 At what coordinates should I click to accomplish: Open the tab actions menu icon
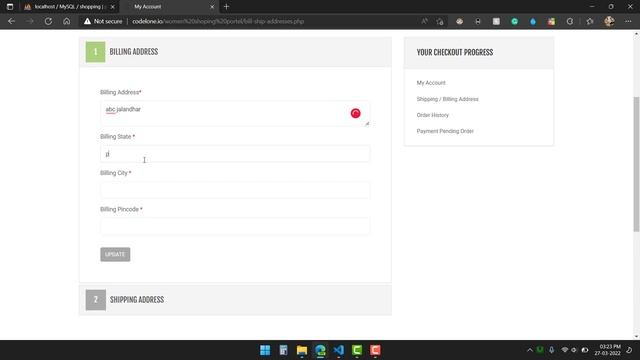(10, 7)
